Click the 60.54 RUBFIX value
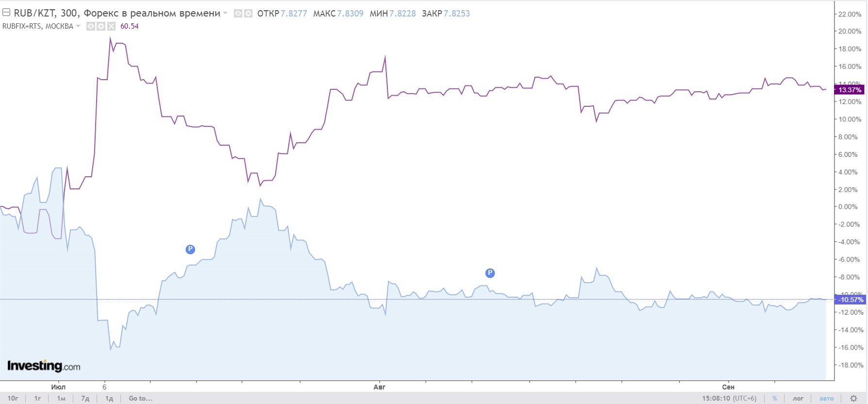 click(x=130, y=26)
